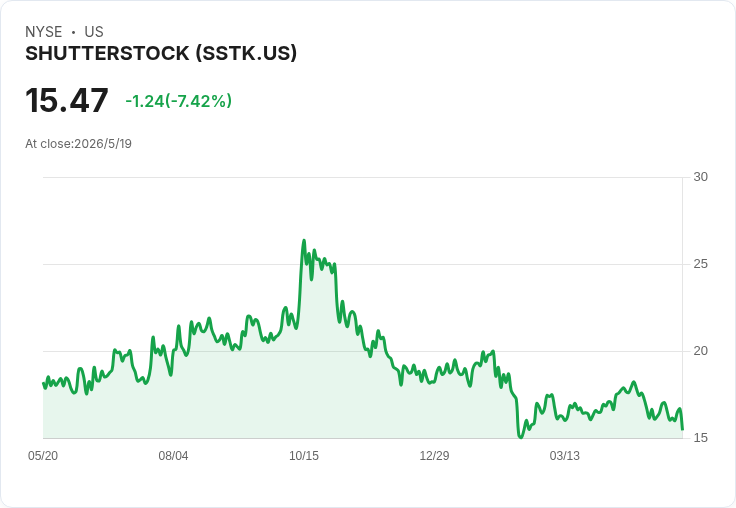Click the 15 price axis label
The height and width of the screenshot is (508, 736).
pyautogui.click(x=700, y=438)
